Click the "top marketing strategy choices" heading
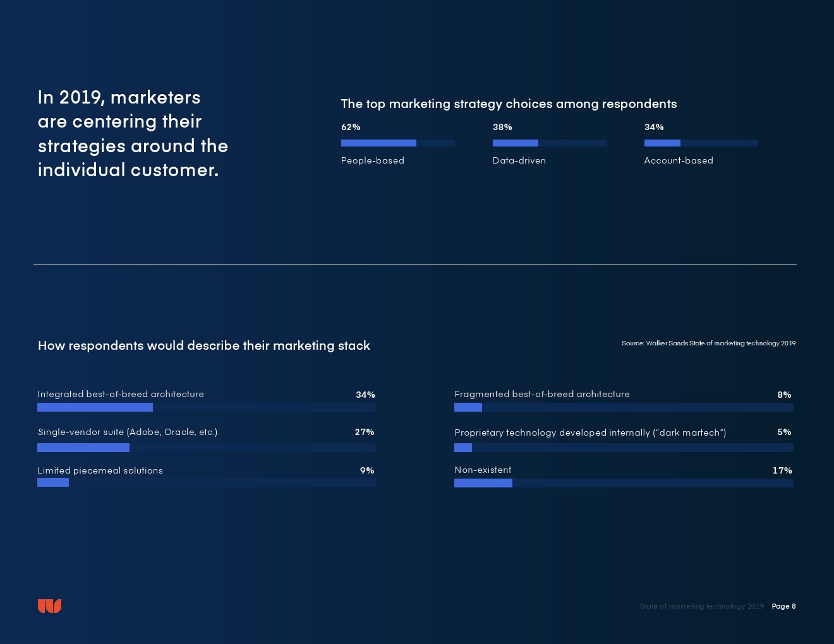 coord(509,104)
